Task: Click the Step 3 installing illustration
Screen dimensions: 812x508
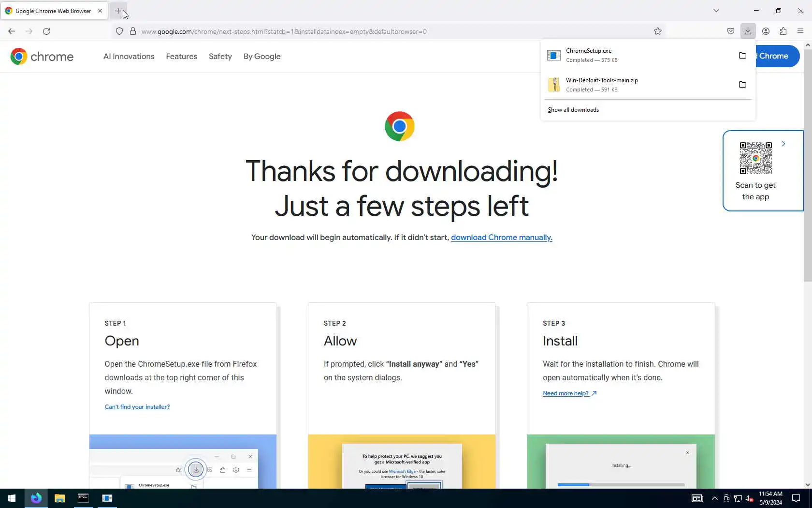Action: pos(621,462)
